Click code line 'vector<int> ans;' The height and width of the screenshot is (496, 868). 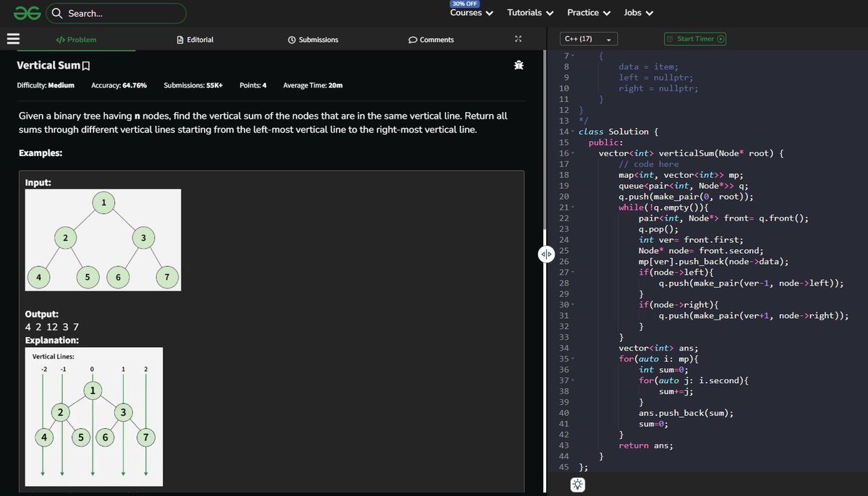click(658, 348)
